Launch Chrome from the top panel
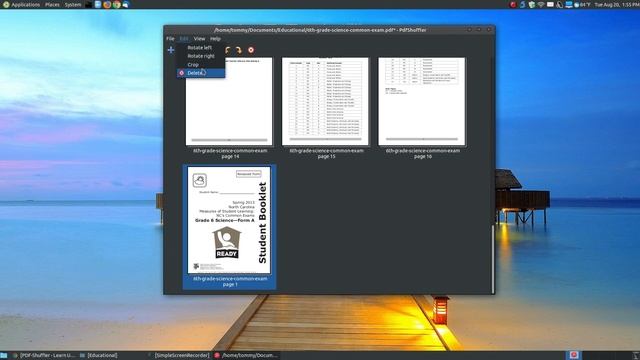The image size is (640, 360). pos(116,4)
